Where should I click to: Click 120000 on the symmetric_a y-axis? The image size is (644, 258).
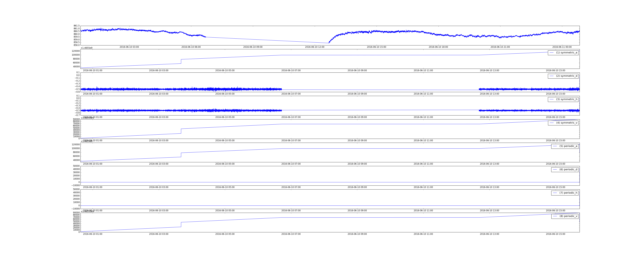tap(76, 51)
